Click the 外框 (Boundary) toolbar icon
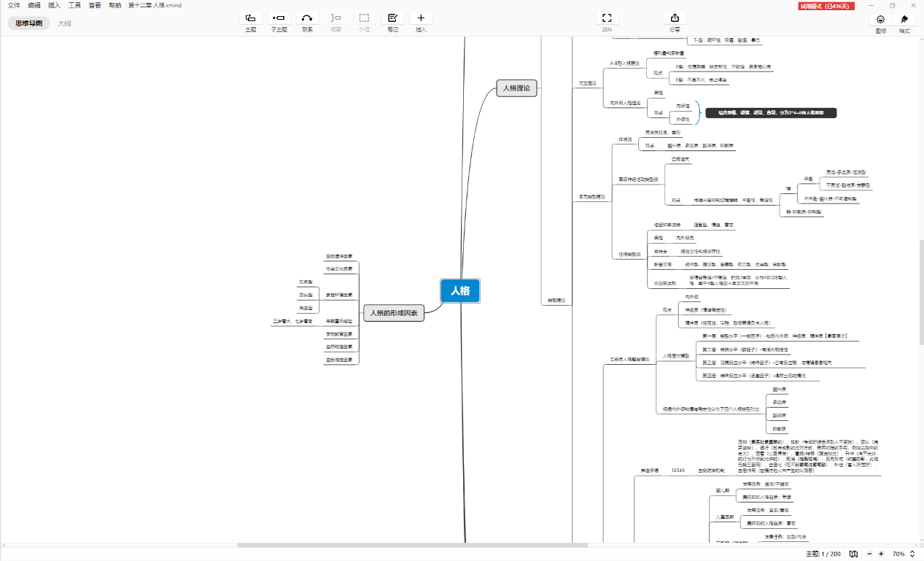This screenshot has height=561, width=924. click(364, 18)
